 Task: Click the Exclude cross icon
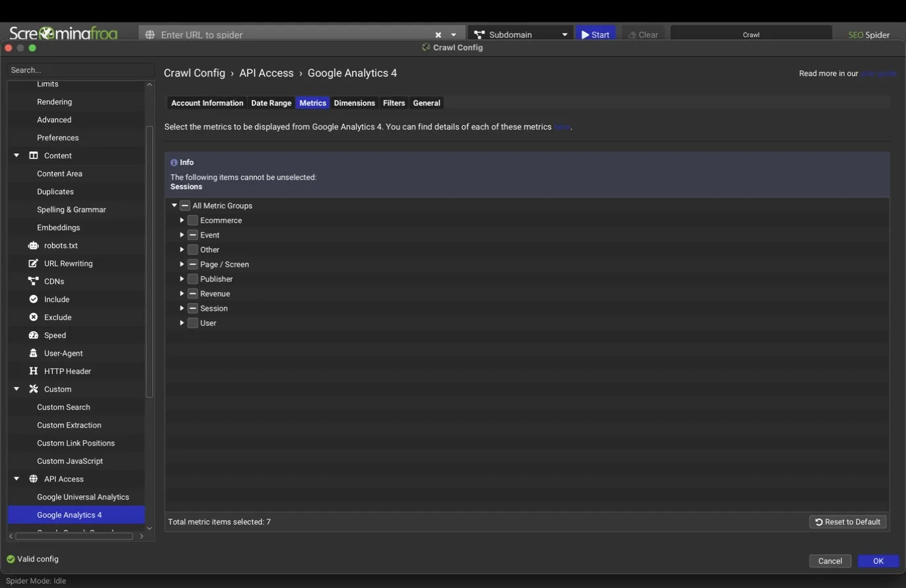tap(33, 317)
